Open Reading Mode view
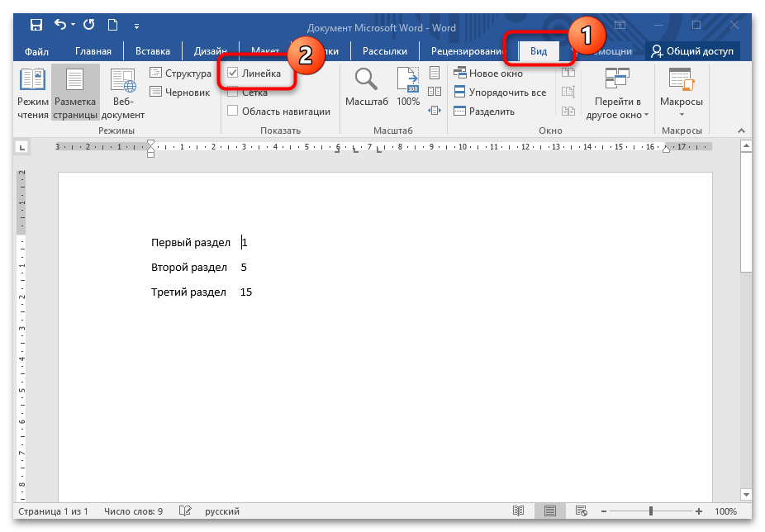 33,94
